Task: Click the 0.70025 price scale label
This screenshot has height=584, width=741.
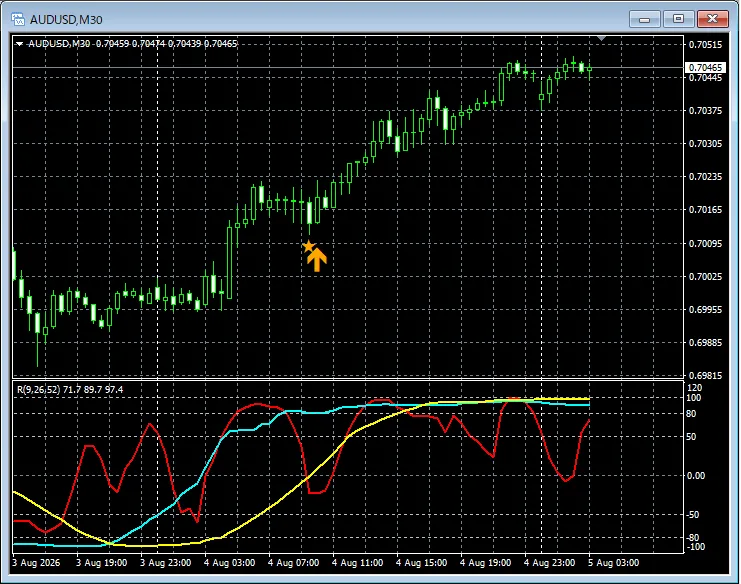Action: point(706,276)
